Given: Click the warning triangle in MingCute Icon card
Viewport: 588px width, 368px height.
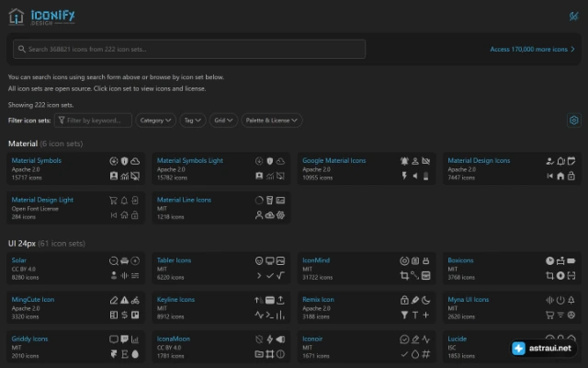Looking at the screenshot, I should (125, 301).
